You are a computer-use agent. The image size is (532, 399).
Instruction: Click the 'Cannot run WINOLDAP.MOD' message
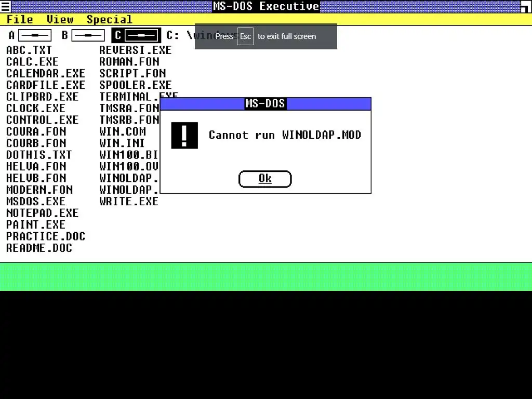pyautogui.click(x=285, y=135)
